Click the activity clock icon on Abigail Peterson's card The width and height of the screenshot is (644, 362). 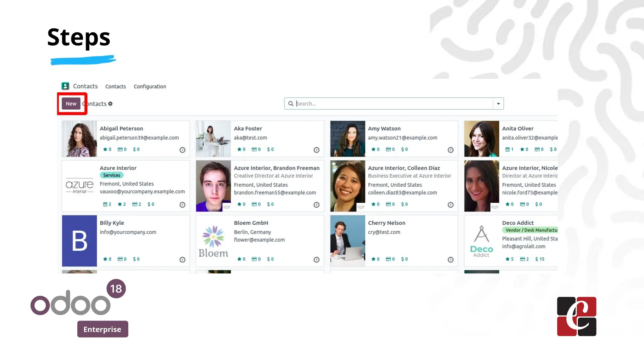(x=182, y=150)
